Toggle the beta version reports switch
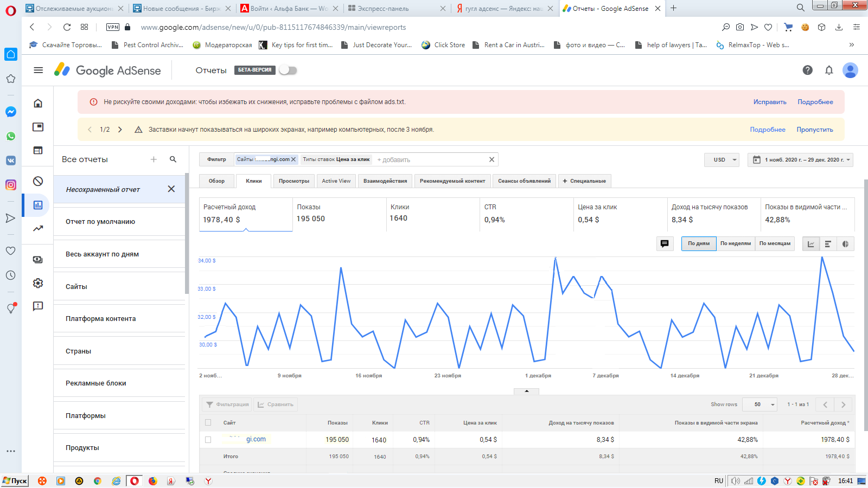 288,70
